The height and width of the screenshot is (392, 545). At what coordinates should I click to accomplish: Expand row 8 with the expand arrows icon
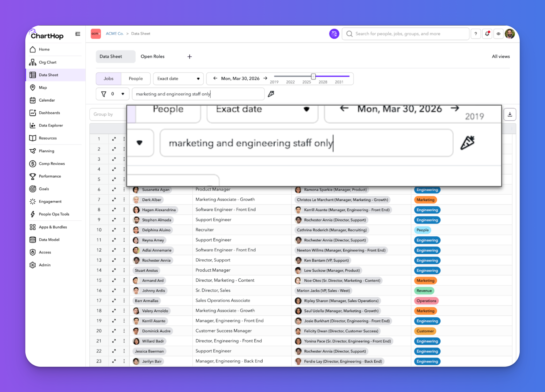click(114, 210)
